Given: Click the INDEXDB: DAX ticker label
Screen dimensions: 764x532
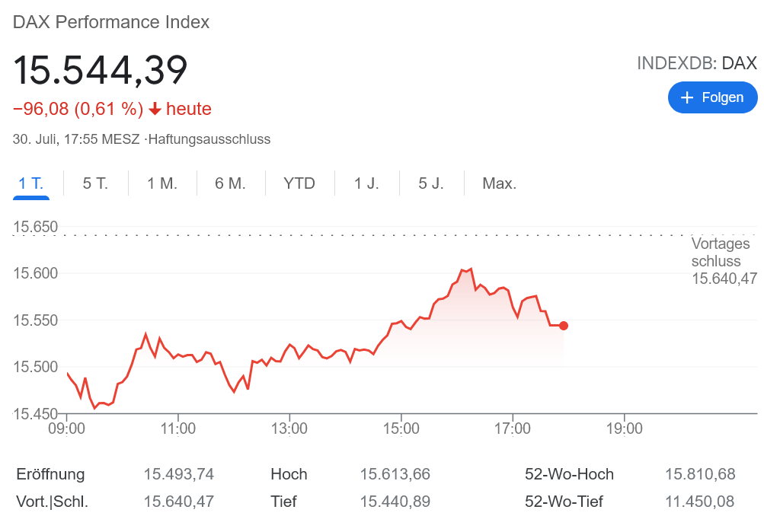Looking at the screenshot, I should point(697,63).
